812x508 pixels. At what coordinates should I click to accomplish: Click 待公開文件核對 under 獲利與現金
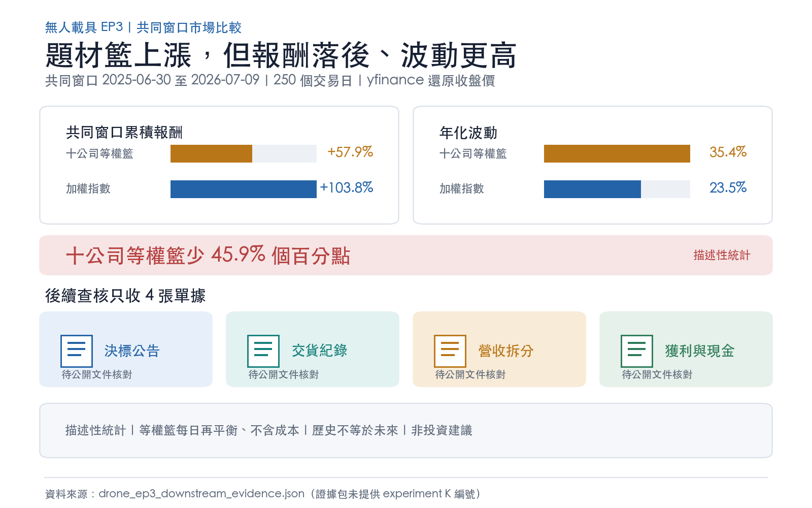click(657, 374)
